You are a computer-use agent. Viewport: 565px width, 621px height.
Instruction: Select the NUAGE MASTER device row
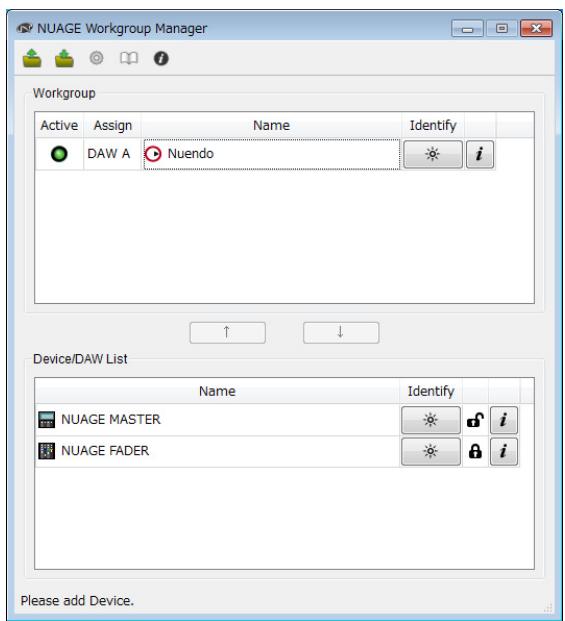(217, 420)
